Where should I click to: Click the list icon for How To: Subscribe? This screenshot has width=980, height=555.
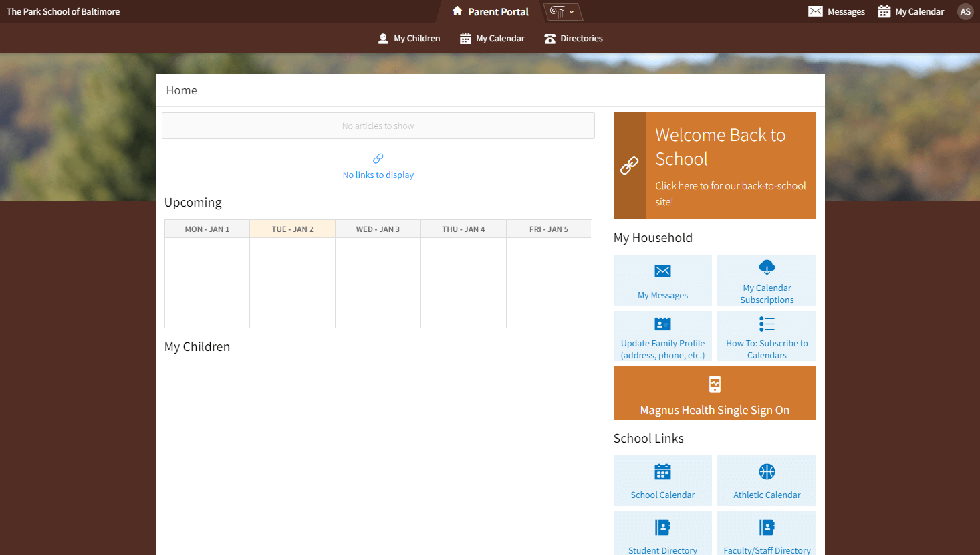[x=767, y=324]
